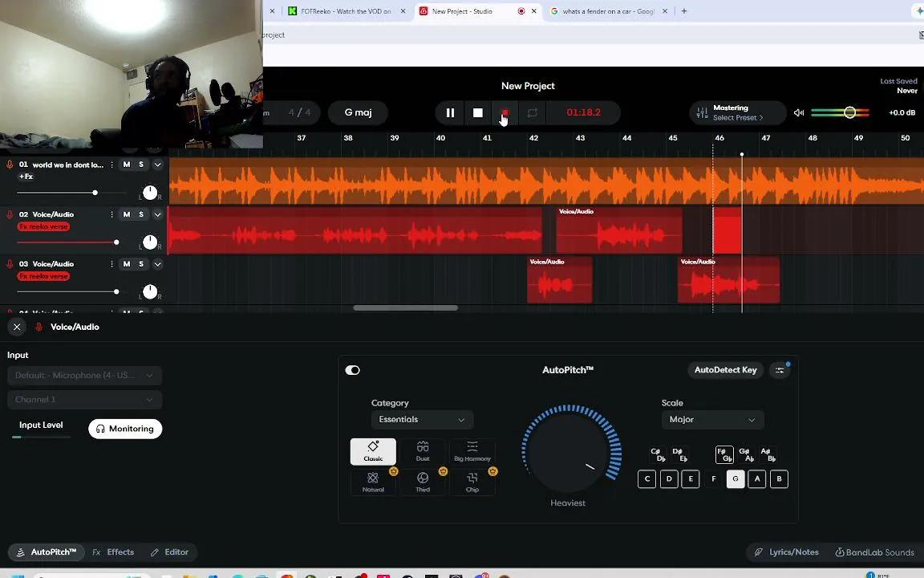This screenshot has height=578, width=924.
Task: Click +Fx on track 01
Action: 26,177
